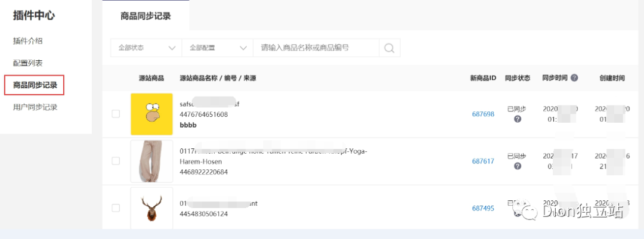Click help icon next to 同步时间 header
644x239 pixels.
point(574,77)
